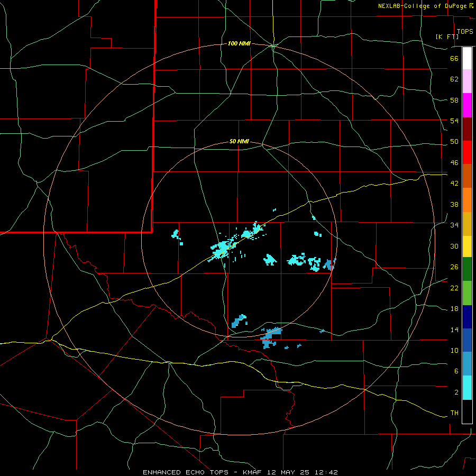476x476 pixels.
Task: Click the '[K FT]' units label
Action: [x=447, y=36]
